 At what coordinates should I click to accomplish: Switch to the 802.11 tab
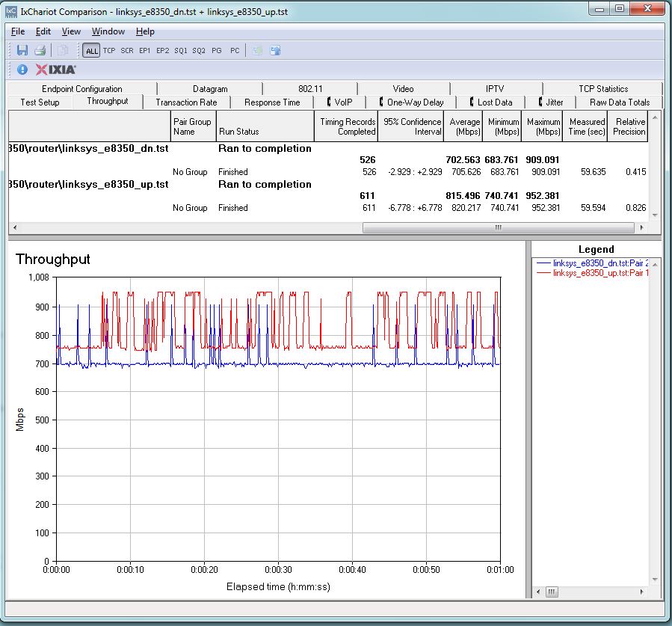point(310,89)
